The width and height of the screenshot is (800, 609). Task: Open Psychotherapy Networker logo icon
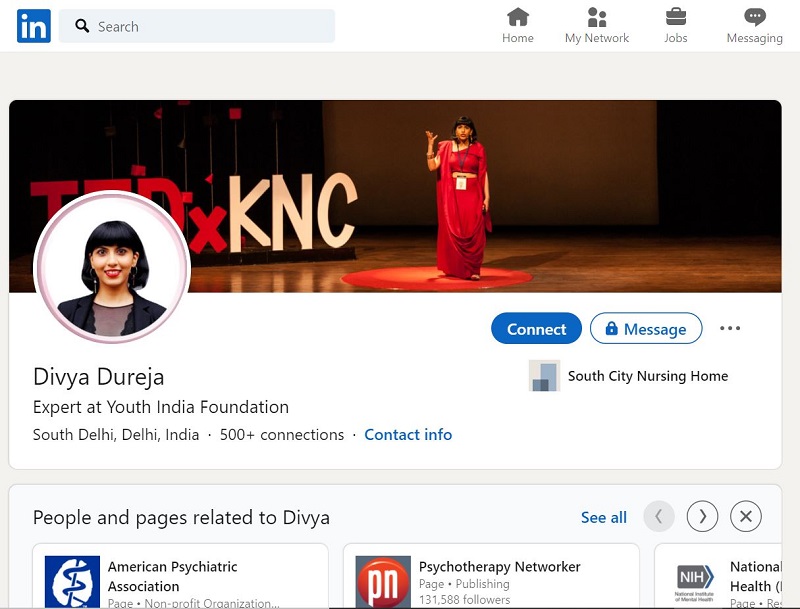383,582
